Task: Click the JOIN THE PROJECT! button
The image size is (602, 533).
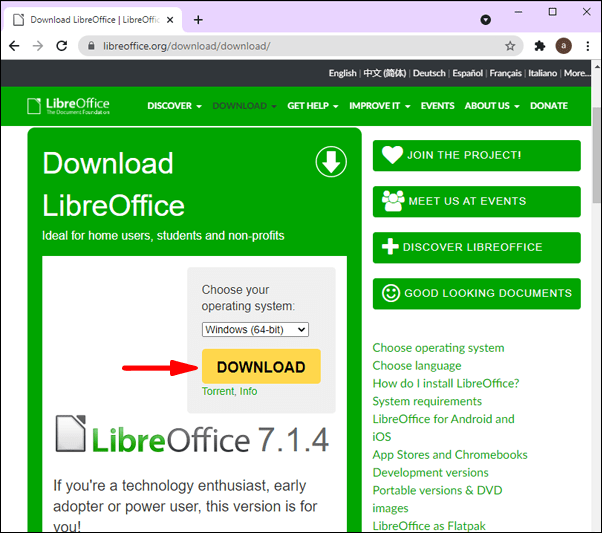Action: tap(476, 155)
